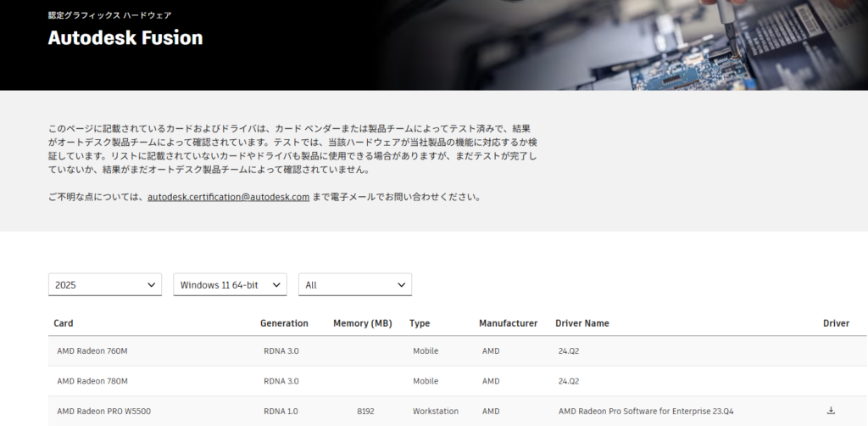868x426 pixels.
Task: Email autodesk.certification@autodesk.com link
Action: 229,197
